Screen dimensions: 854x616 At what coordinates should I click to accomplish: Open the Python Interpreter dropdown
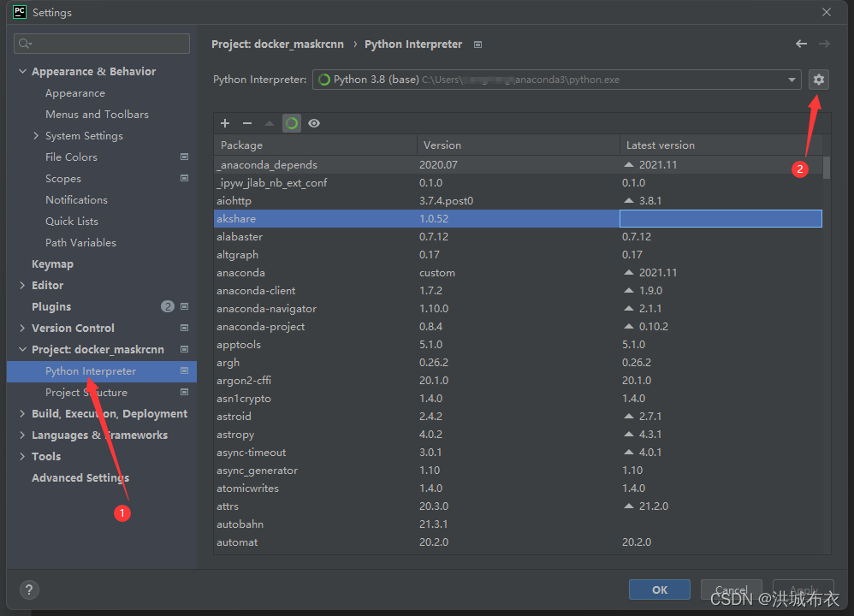coord(791,80)
